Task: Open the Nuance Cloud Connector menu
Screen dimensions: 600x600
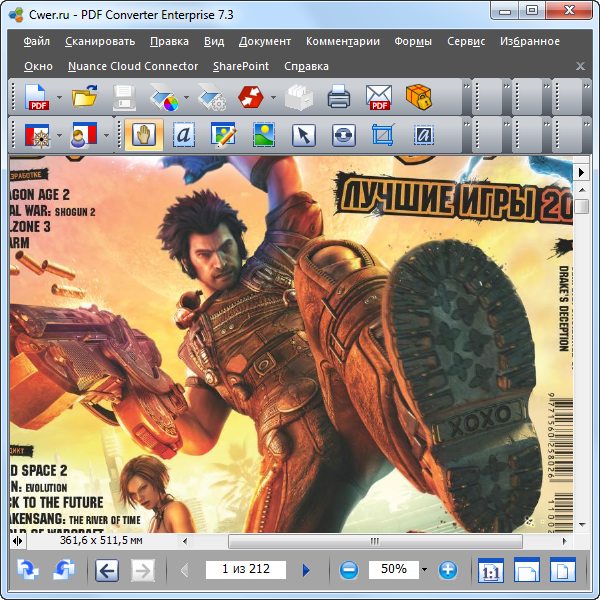Action: click(x=133, y=66)
